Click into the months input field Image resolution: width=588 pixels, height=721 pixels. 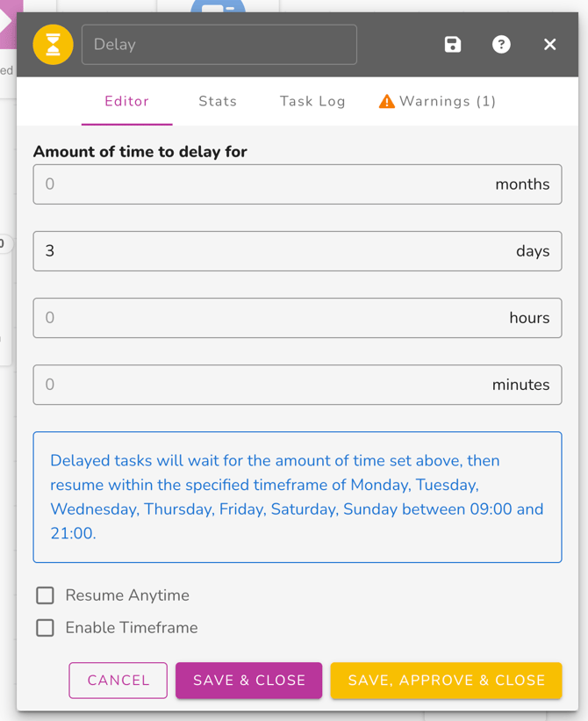pos(263,184)
